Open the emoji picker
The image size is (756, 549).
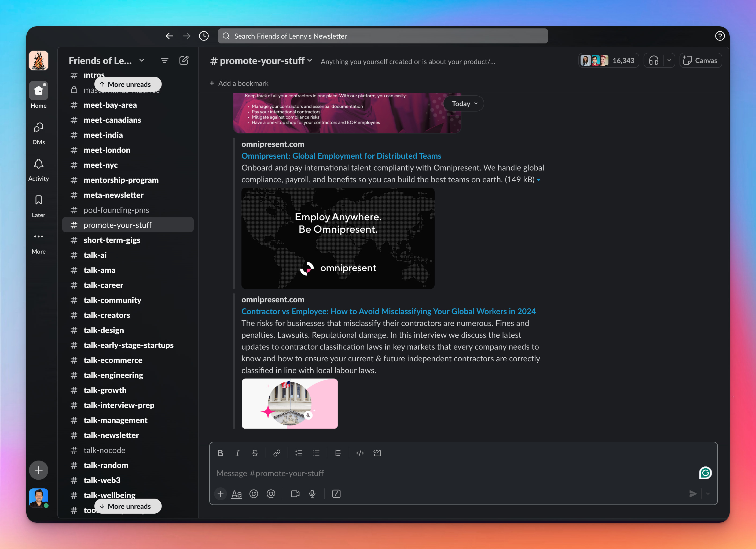pos(254,494)
